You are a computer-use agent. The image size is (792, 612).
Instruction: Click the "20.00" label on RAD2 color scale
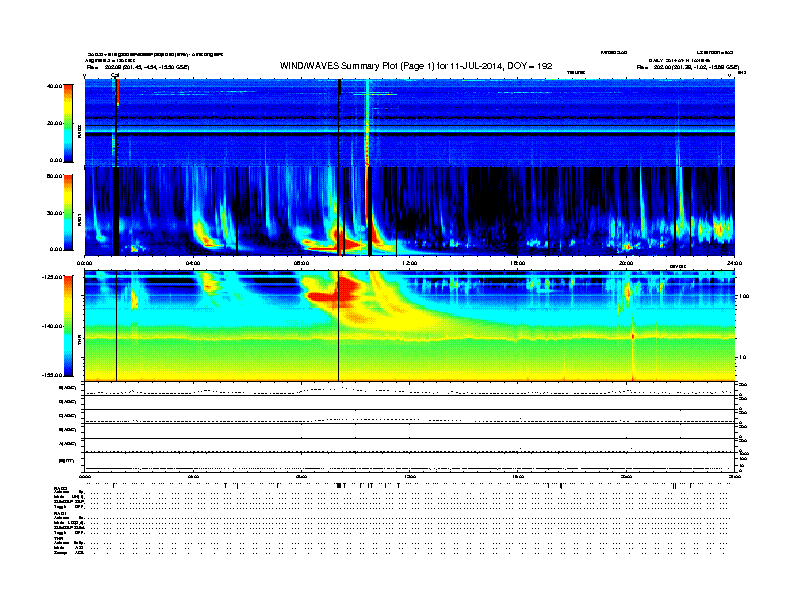(55, 123)
